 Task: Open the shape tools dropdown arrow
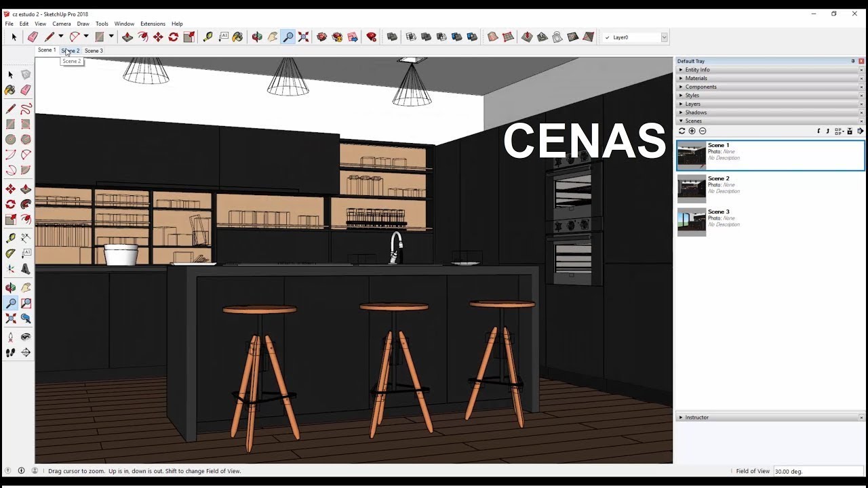pos(111,37)
